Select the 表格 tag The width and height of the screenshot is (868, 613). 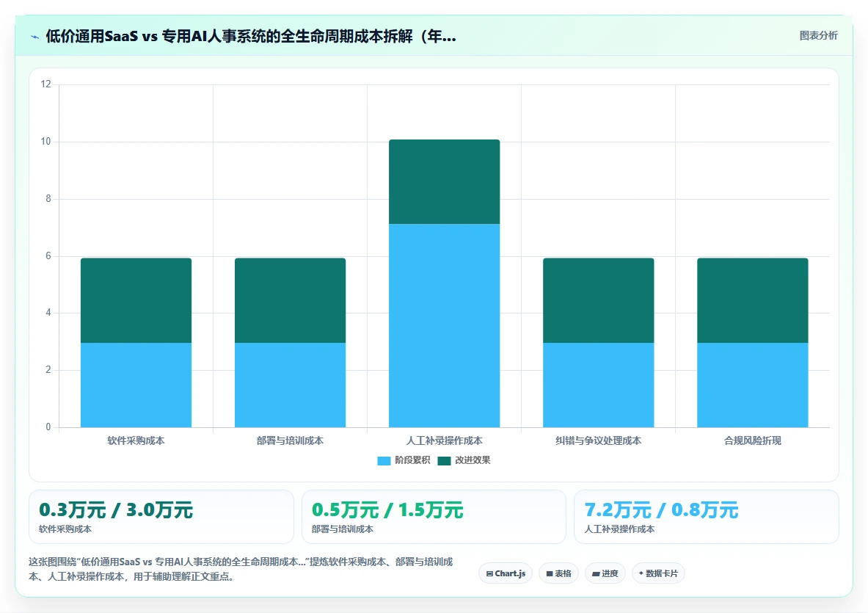click(x=558, y=573)
